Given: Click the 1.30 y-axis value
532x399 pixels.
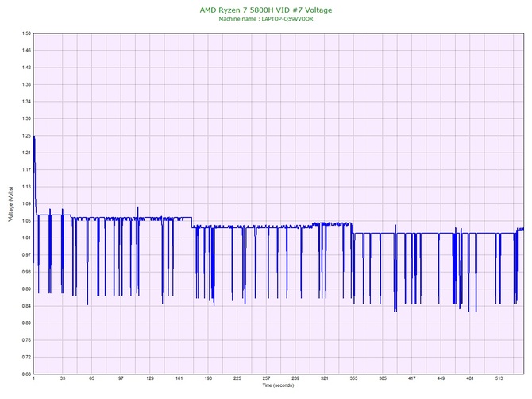Looking at the screenshot, I should tap(26, 119).
